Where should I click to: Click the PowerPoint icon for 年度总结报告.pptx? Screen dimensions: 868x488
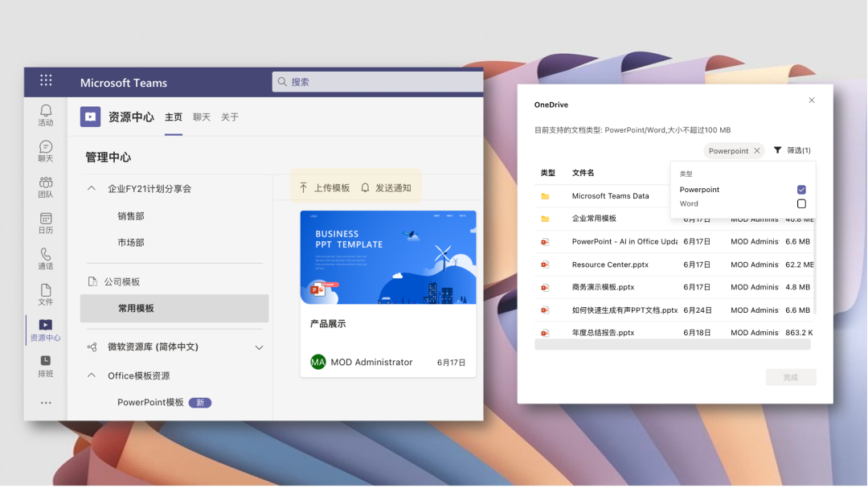[545, 333]
